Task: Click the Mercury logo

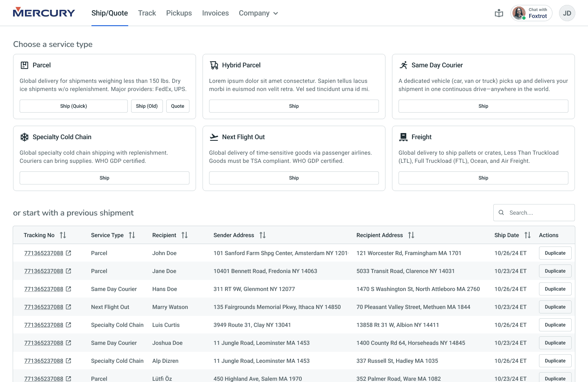Action: click(44, 13)
